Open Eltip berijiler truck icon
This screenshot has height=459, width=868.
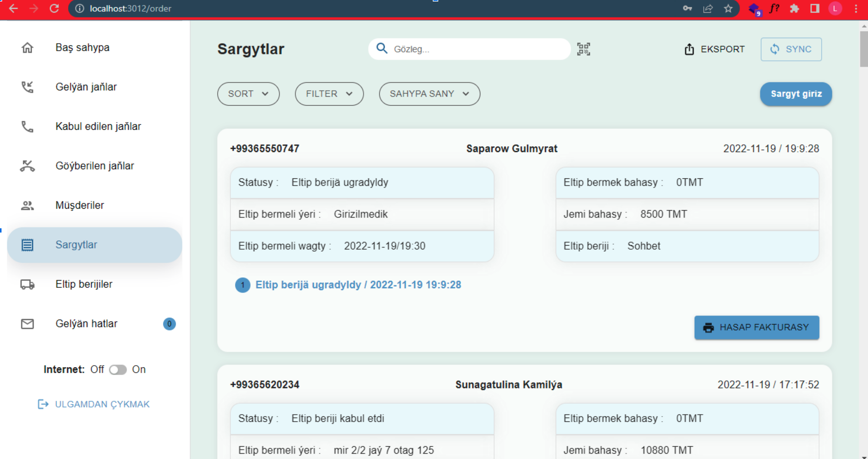click(27, 284)
